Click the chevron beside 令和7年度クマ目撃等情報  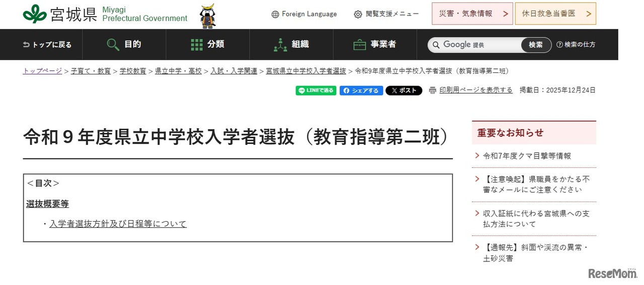[477, 156]
